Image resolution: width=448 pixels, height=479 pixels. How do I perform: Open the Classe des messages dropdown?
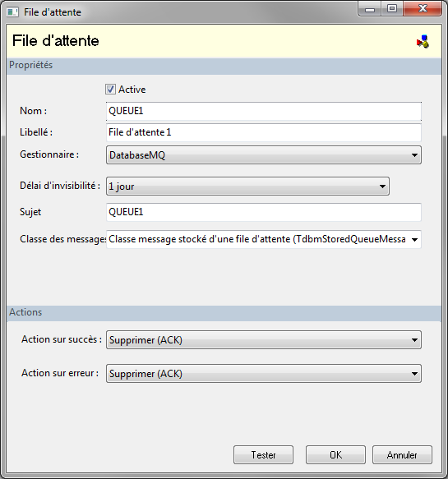[x=264, y=240]
